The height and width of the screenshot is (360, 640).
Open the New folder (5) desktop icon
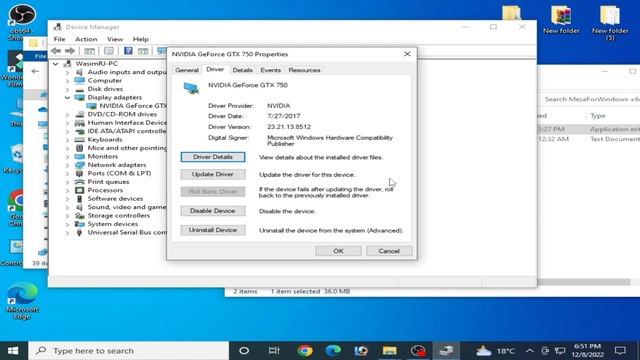[610, 23]
